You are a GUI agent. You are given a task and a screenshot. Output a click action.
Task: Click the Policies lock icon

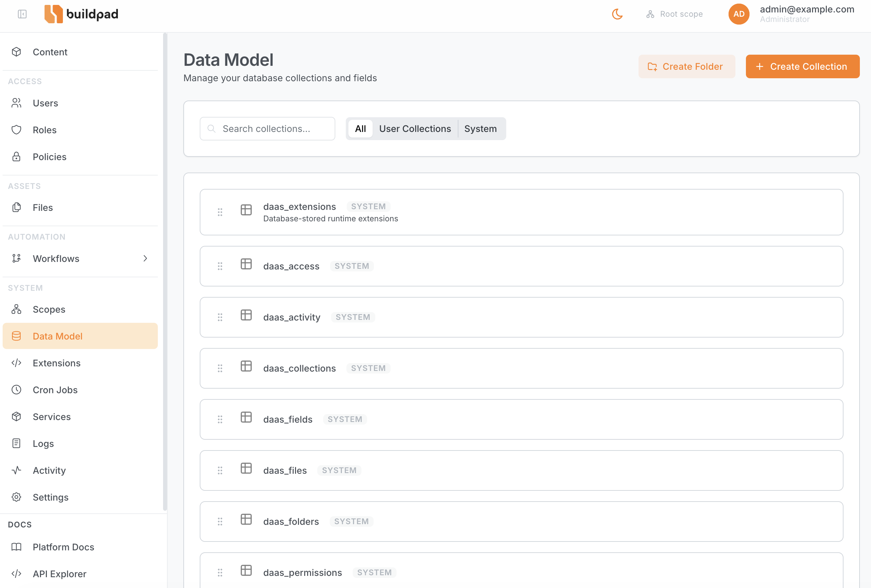coord(16,156)
